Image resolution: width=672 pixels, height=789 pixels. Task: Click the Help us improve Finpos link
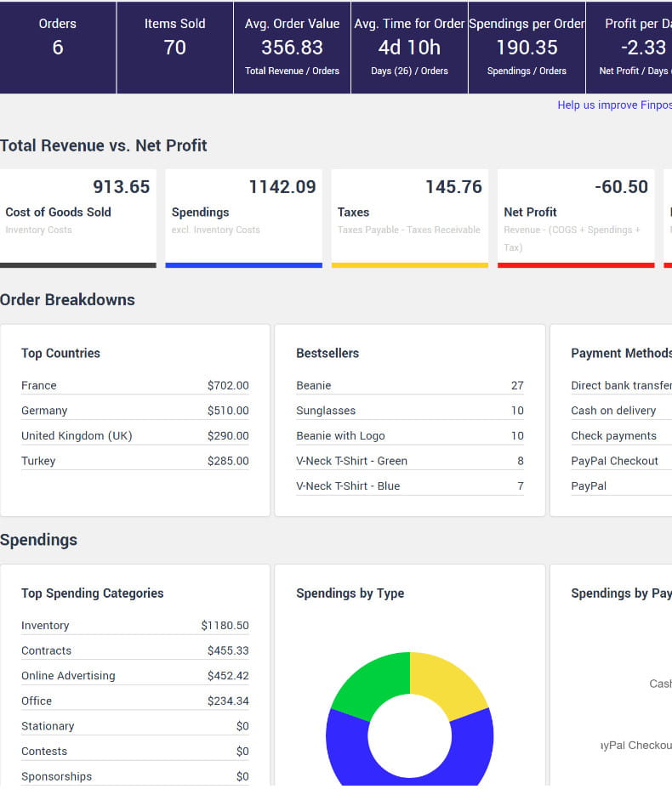point(614,105)
